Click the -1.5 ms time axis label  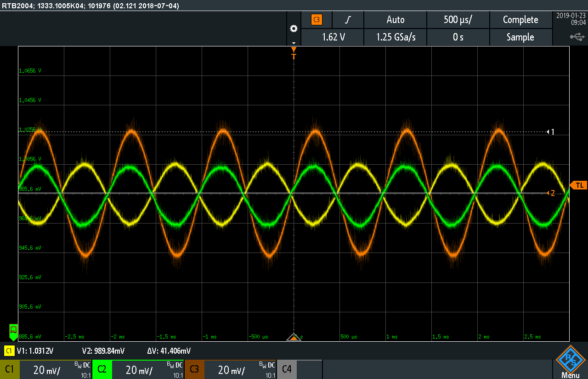coord(166,337)
